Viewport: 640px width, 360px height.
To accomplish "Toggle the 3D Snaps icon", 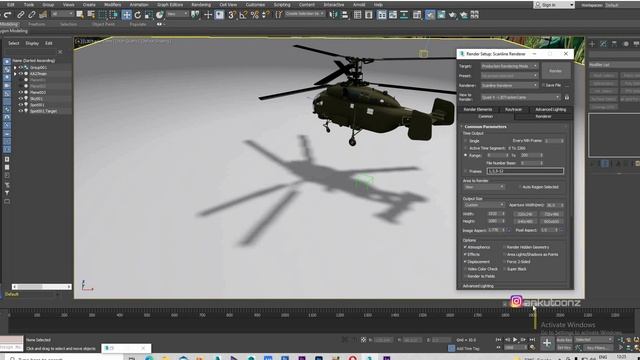I will [x=232, y=15].
